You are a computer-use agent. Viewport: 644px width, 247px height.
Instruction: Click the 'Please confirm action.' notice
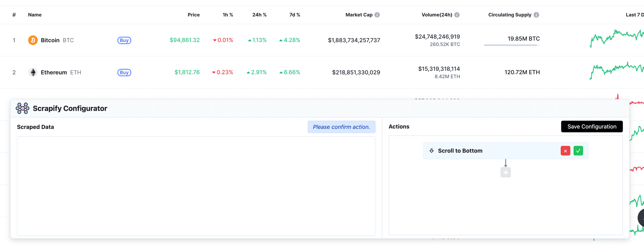tap(341, 127)
